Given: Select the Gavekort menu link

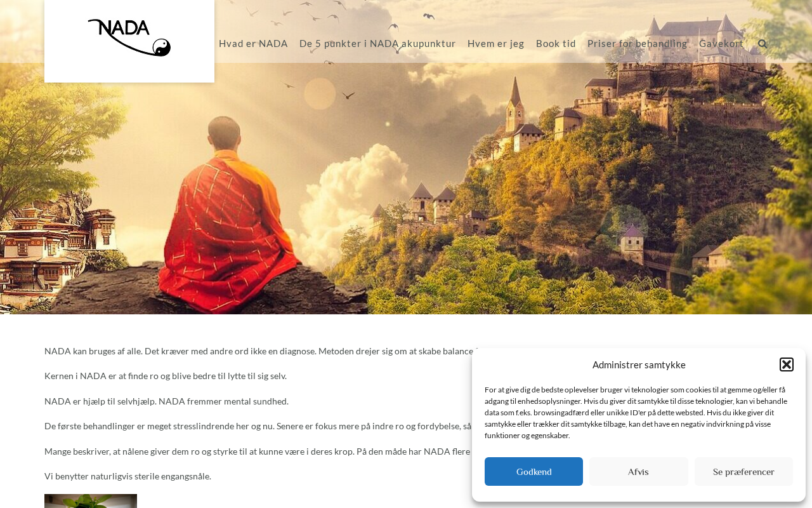Looking at the screenshot, I should click(x=721, y=43).
